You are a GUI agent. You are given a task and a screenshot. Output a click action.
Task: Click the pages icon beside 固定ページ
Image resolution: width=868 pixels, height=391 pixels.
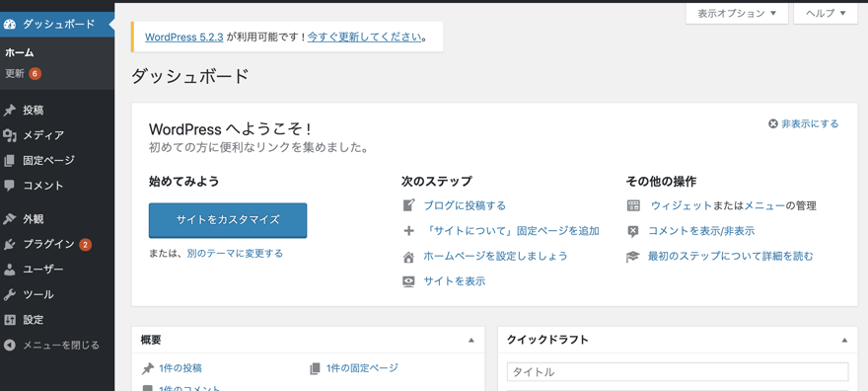point(9,161)
